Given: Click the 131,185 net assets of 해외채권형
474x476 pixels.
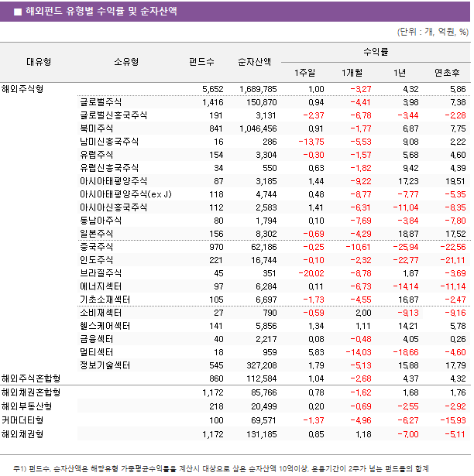Looking at the screenshot, I should (262, 434).
